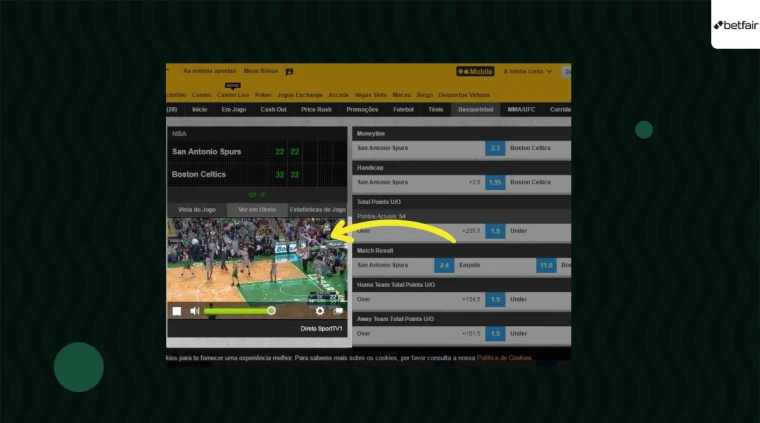This screenshot has height=423, width=760.
Task: Select the Price Rush tab
Action: pos(316,110)
